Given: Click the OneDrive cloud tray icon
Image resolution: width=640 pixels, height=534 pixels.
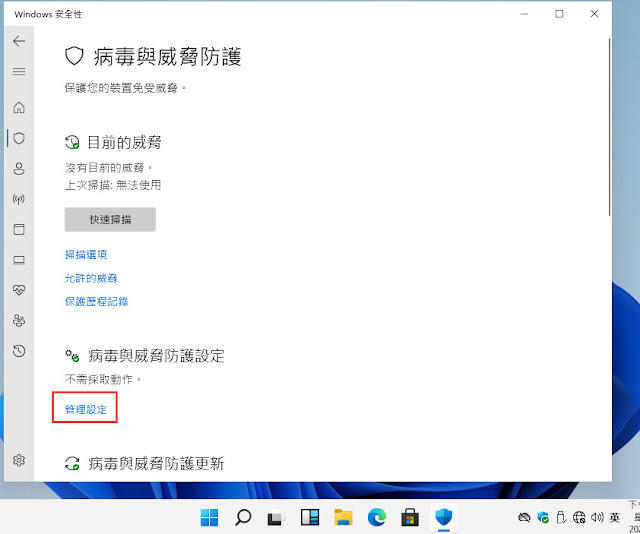Looking at the screenshot, I should 524,518.
